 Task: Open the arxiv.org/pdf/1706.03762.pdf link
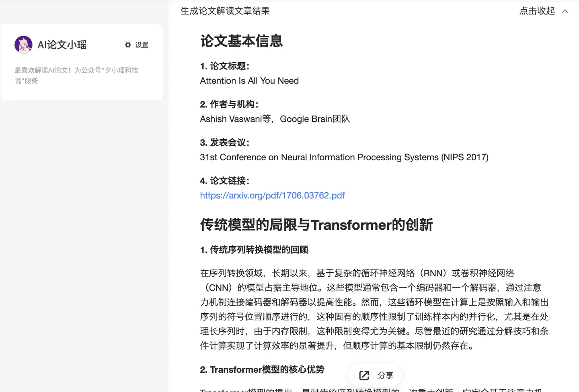272,196
